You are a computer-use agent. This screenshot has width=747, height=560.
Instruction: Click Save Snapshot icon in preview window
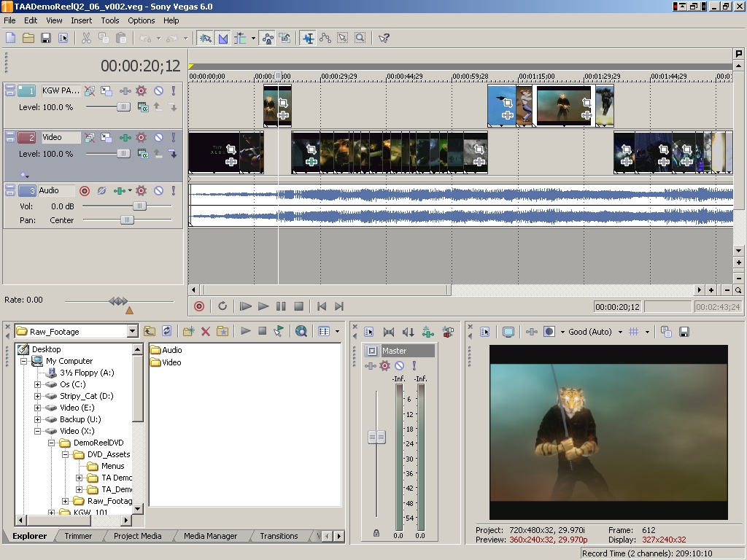point(684,332)
